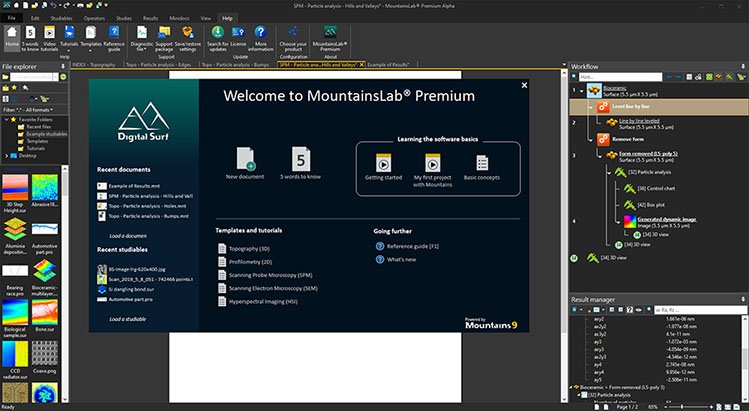749x411 pixels.
Task: Click Reference guide [F1] link
Action: coord(413,246)
